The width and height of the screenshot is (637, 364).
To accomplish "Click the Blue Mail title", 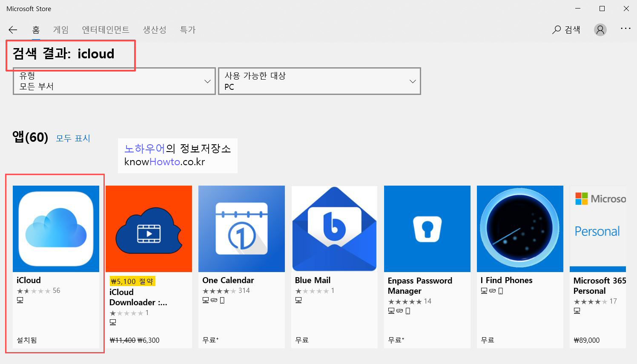I will point(313,280).
